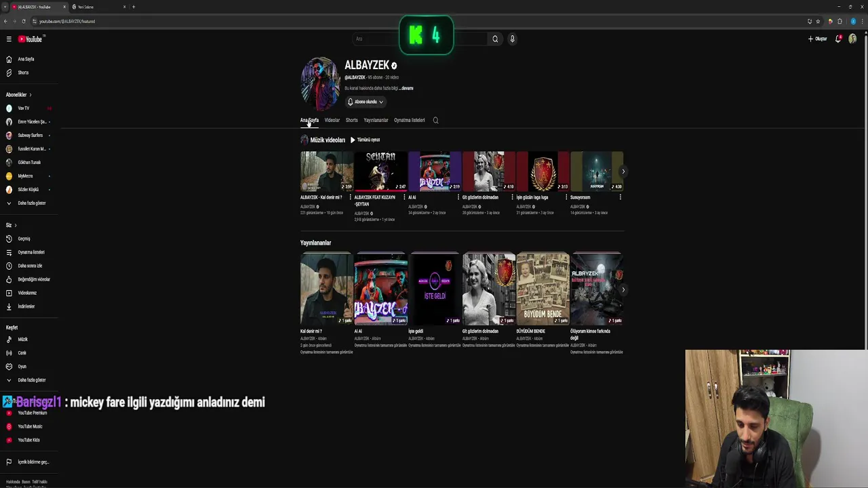Click the browser reload button
868x488 pixels.
[24, 21]
